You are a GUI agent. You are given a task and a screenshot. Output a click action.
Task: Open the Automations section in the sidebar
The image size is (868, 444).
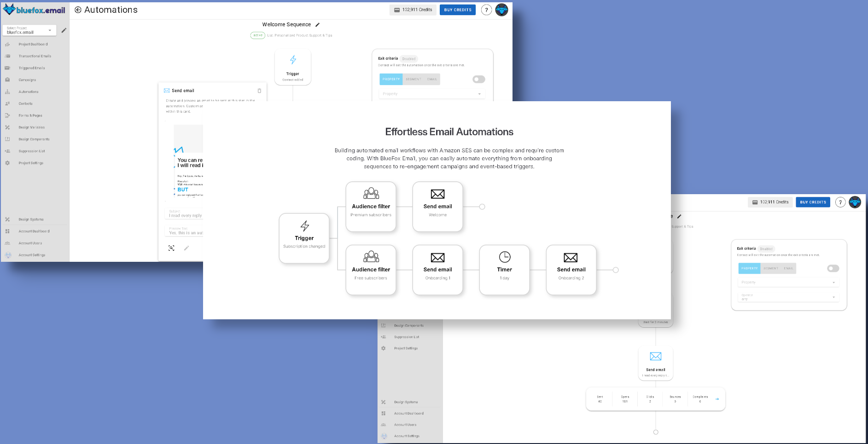tap(28, 92)
